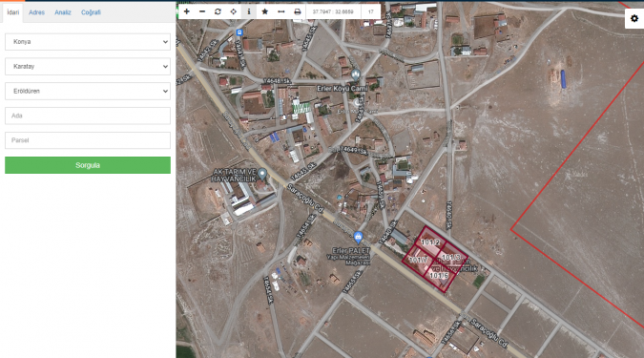Select the info query tool
This screenshot has height=358, width=644.
pyautogui.click(x=249, y=11)
